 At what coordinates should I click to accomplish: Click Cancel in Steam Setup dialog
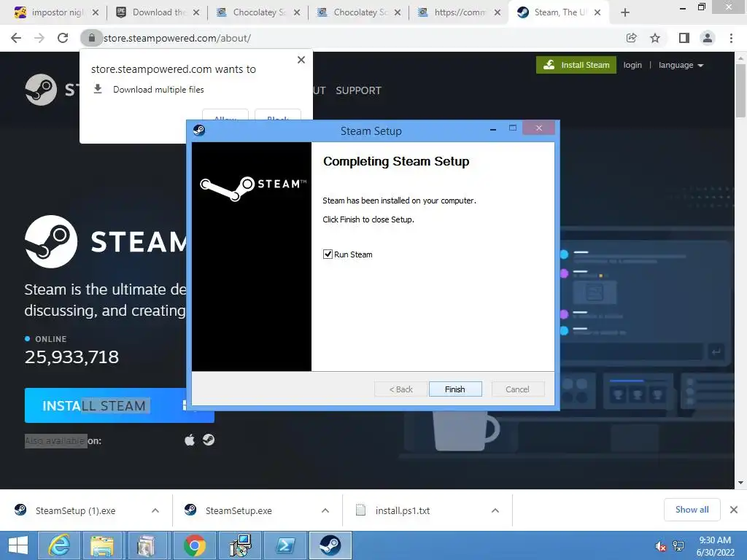[x=517, y=389]
